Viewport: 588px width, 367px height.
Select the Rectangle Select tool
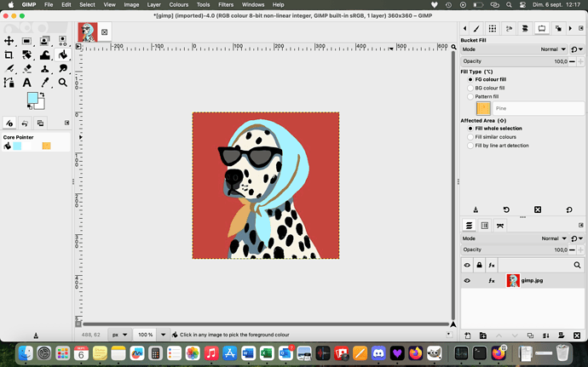26,41
